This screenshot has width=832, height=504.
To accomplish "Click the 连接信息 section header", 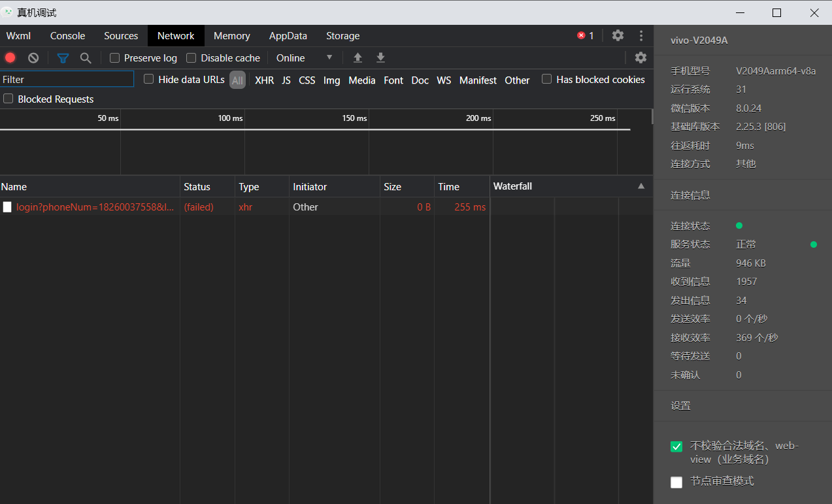I will point(690,195).
